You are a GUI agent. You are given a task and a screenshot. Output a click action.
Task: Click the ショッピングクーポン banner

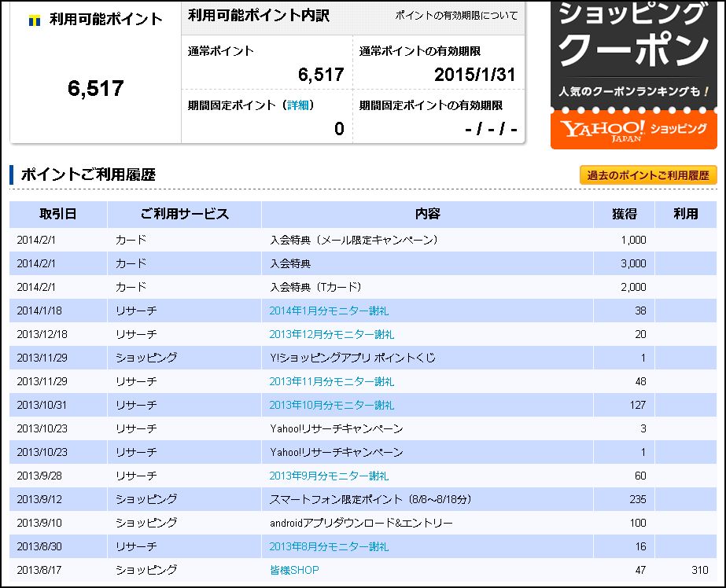633,75
